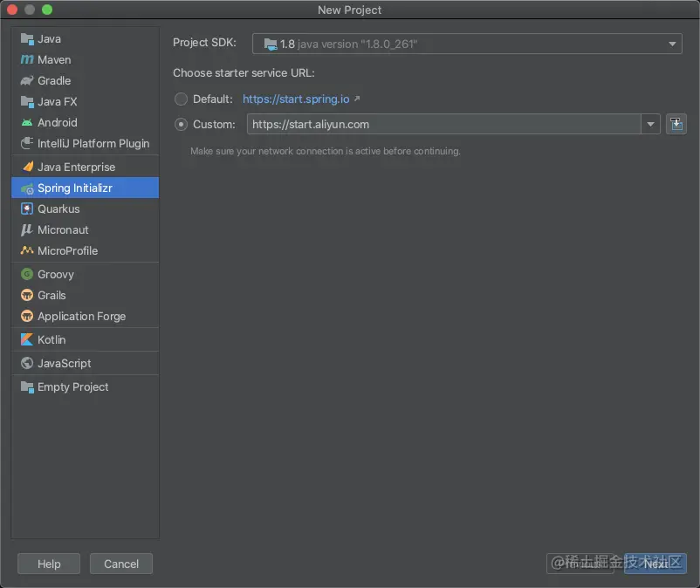
Task: Choose Spring Initializr in the list
Action: pos(86,188)
